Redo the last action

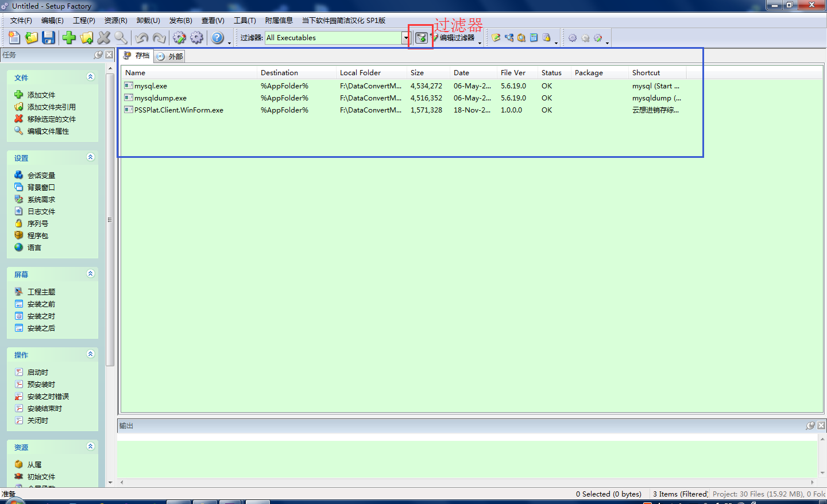pos(159,38)
